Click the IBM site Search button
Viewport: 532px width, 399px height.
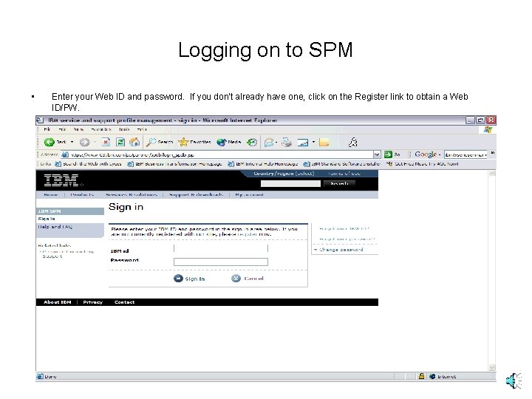pyautogui.click(x=339, y=183)
